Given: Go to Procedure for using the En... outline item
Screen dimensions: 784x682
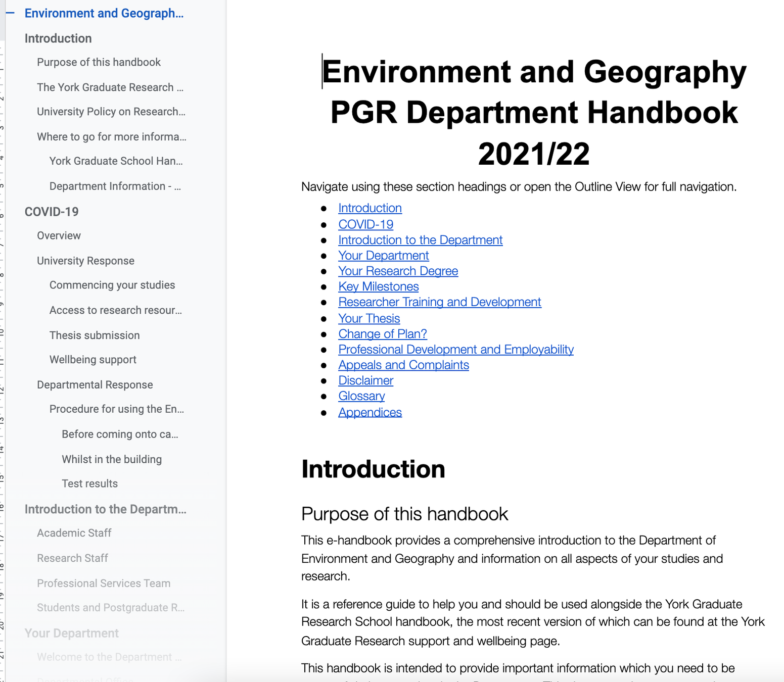Looking at the screenshot, I should tap(117, 409).
